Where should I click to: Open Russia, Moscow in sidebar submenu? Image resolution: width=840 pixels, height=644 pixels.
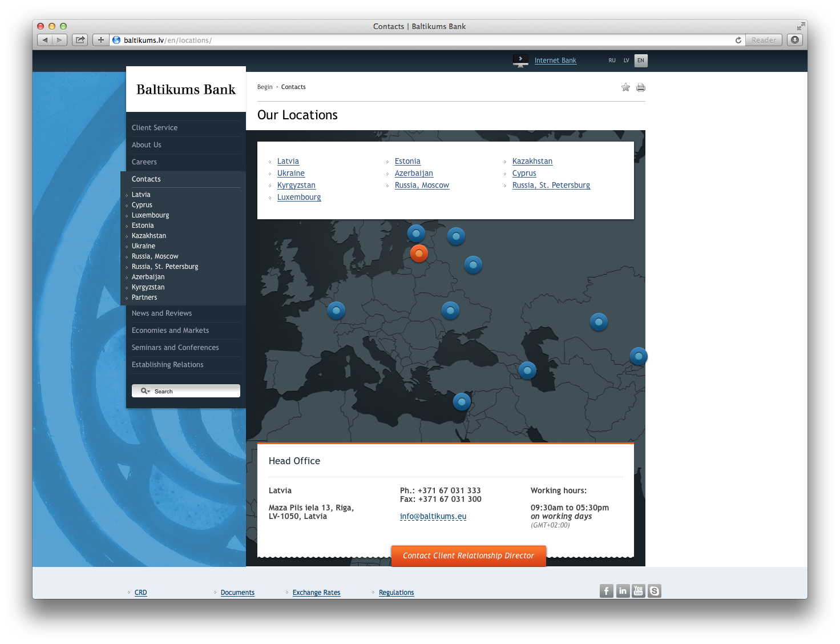pyautogui.click(x=155, y=256)
